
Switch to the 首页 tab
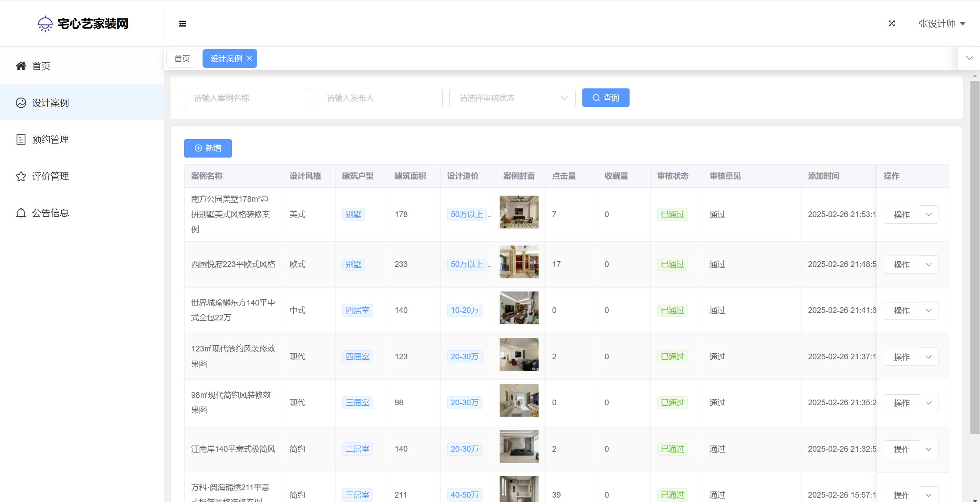pos(182,59)
